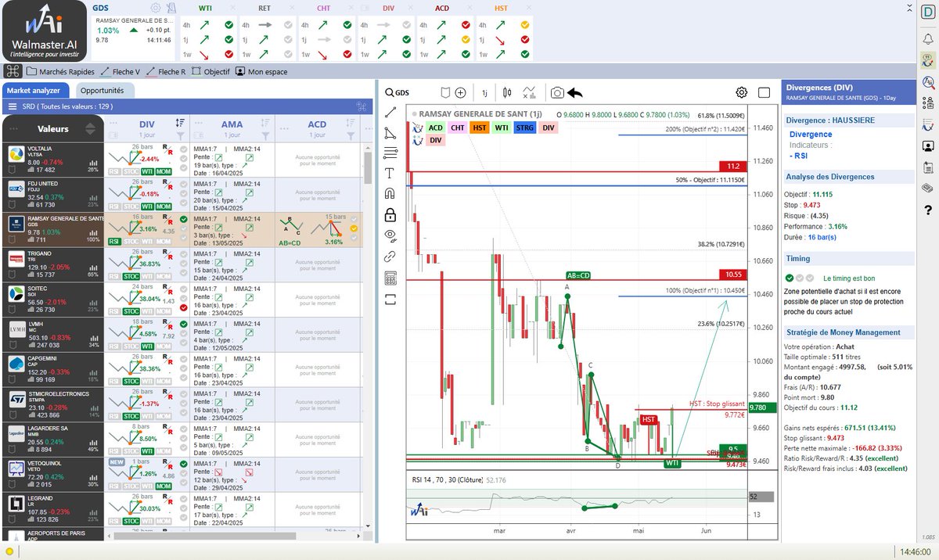Click the DIV column sort icon
Image resolution: width=939 pixels, height=560 pixels.
[180, 123]
